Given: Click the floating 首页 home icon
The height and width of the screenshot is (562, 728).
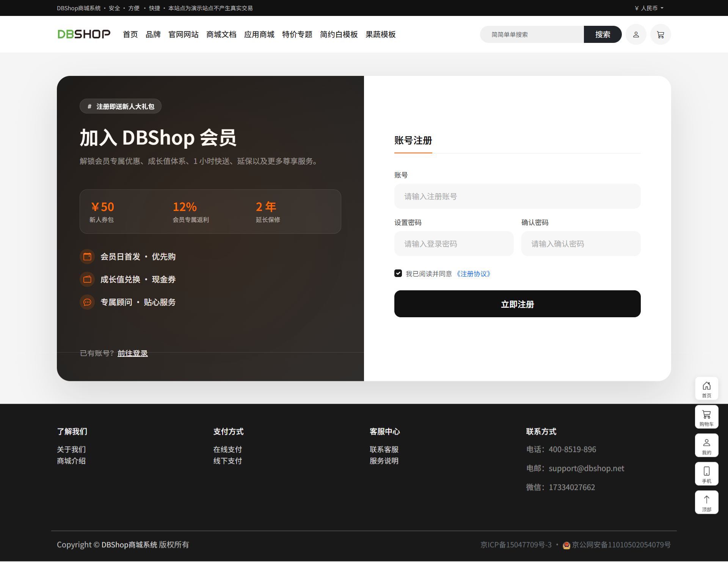Looking at the screenshot, I should click(x=706, y=389).
